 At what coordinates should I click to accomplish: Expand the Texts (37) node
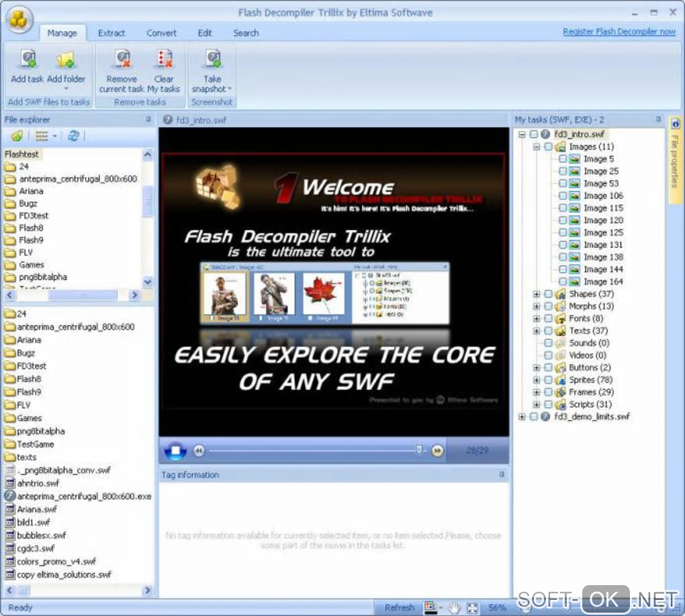click(537, 331)
